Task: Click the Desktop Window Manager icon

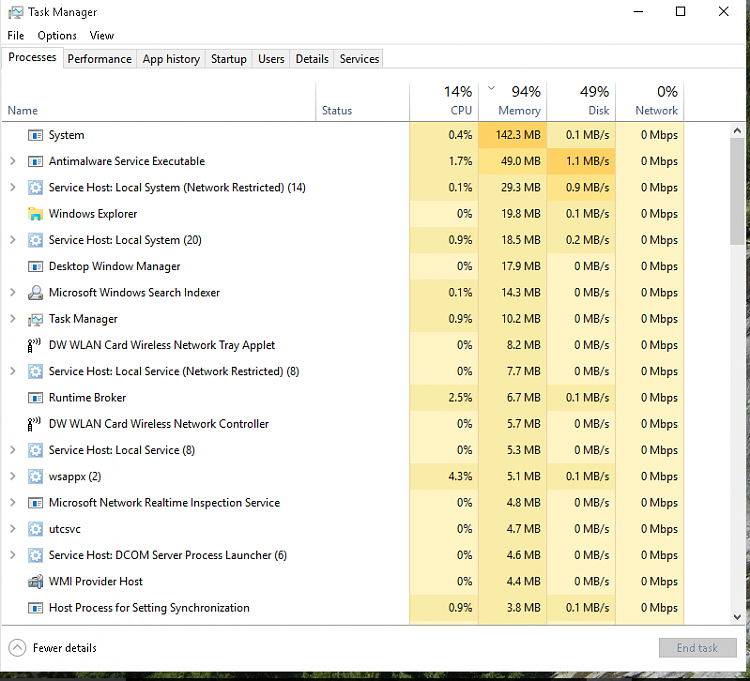Action: [x=35, y=266]
